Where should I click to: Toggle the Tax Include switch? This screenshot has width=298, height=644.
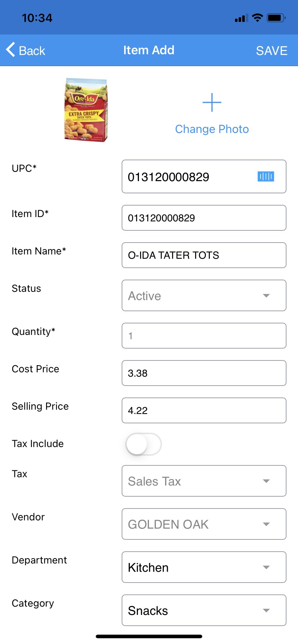coord(144,444)
